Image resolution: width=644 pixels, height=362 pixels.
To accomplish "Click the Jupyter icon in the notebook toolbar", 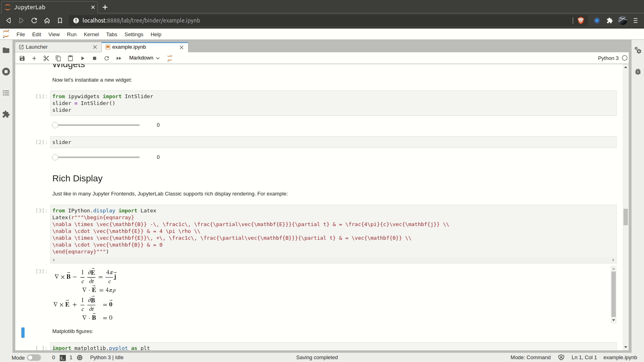I will 170,58.
